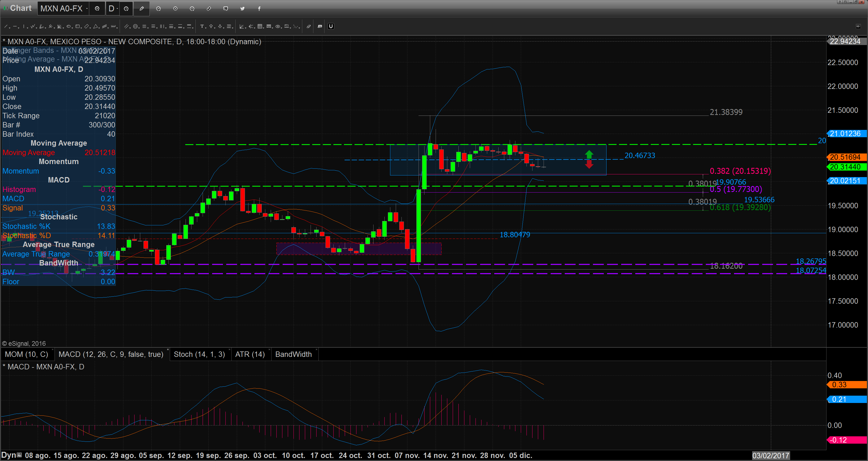Select the trend line drawing tool
Screen dimensions: 868x461
(6, 26)
